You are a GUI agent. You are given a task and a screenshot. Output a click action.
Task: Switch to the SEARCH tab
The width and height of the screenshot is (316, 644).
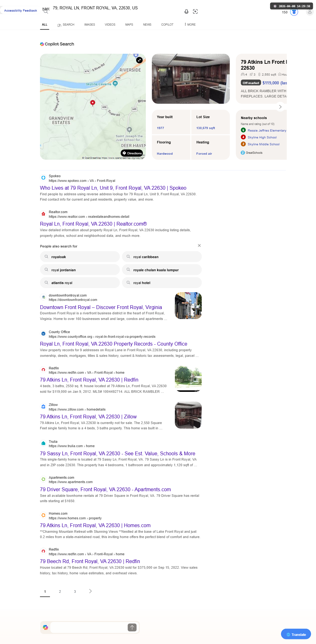[66, 25]
